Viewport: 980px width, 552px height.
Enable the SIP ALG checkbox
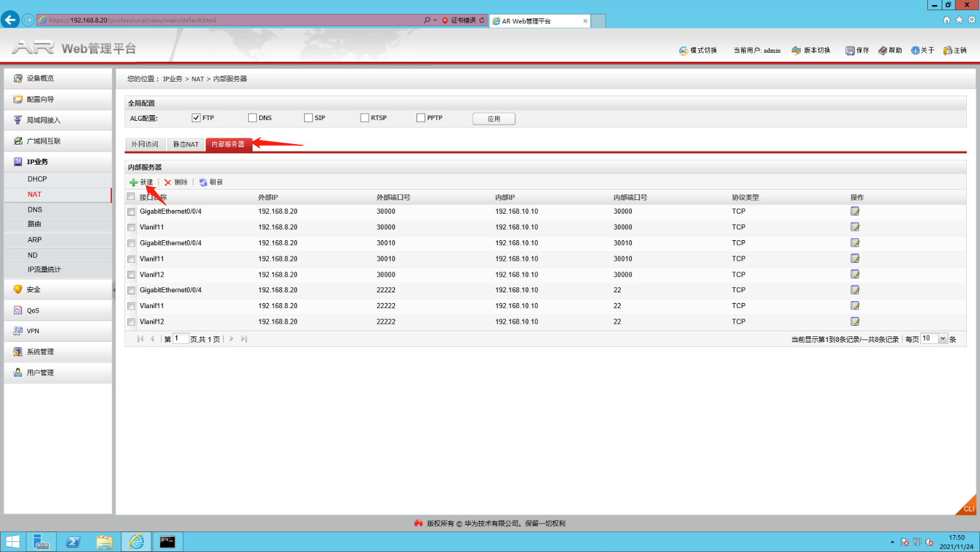(308, 118)
